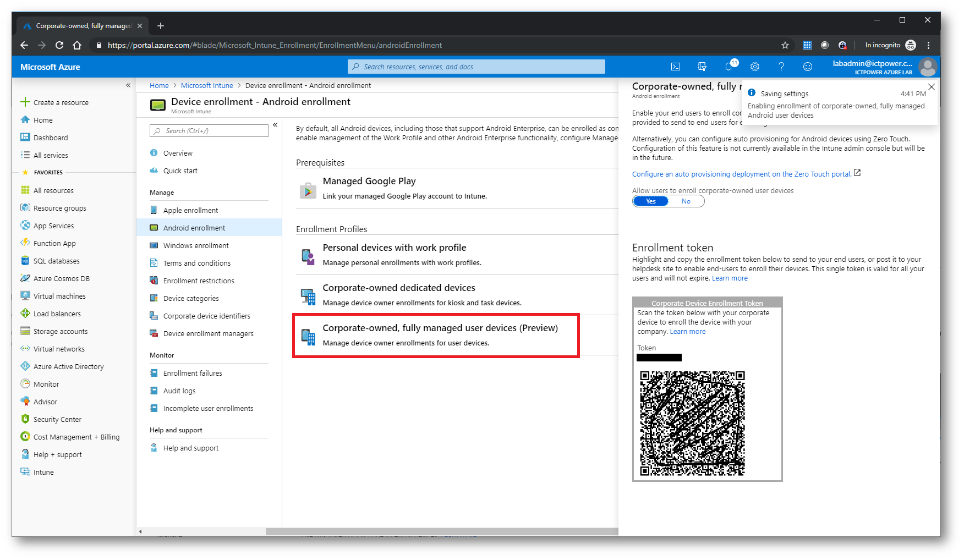964x560 pixels.
Task: Open external link icon next to Zero Touch
Action: click(857, 173)
